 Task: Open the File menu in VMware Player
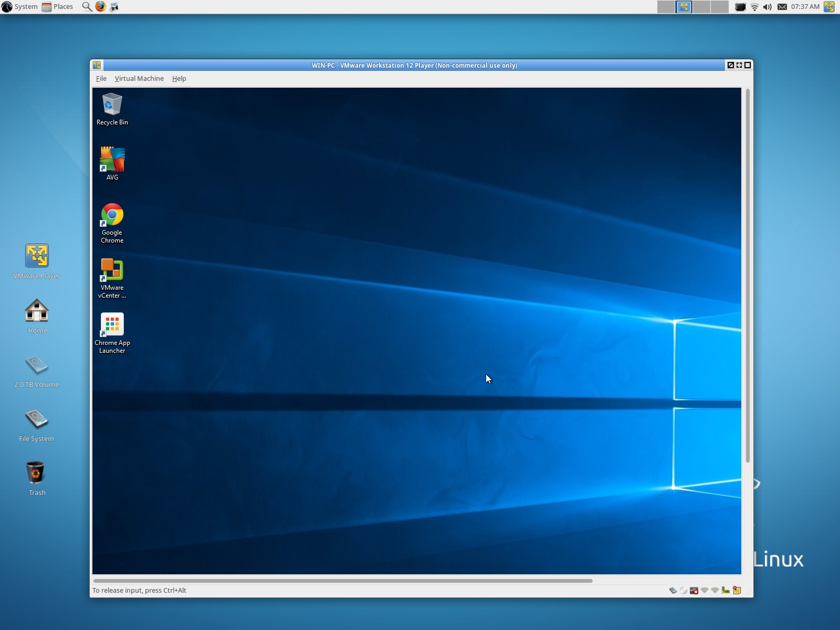[x=101, y=78]
